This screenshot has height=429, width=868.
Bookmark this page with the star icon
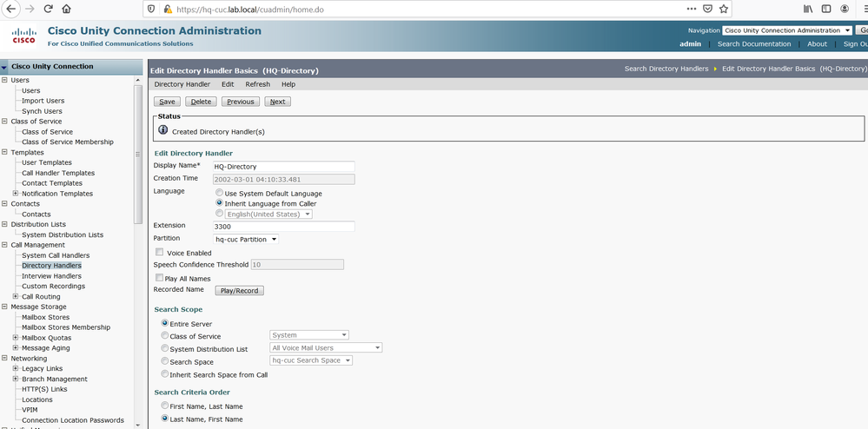coord(724,9)
